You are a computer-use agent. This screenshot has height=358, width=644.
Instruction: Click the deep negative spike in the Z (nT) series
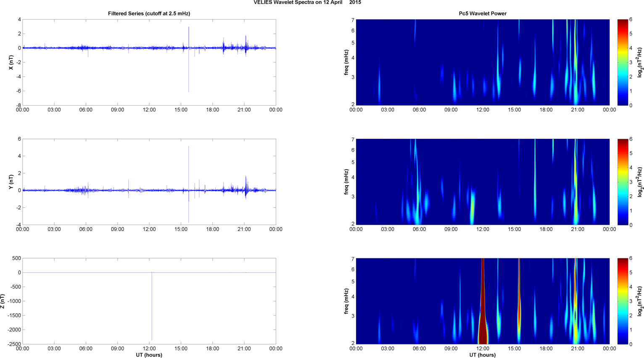pos(152,306)
